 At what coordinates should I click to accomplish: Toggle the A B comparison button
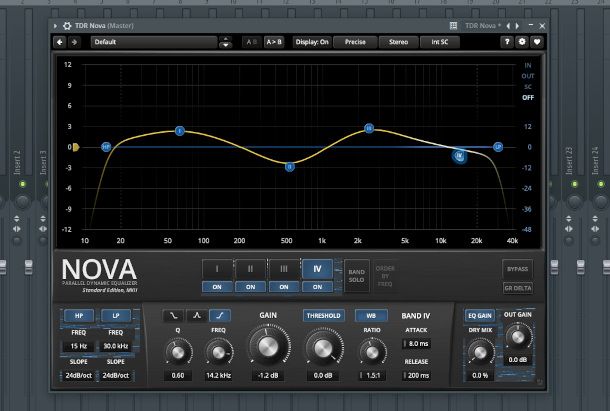click(x=252, y=42)
